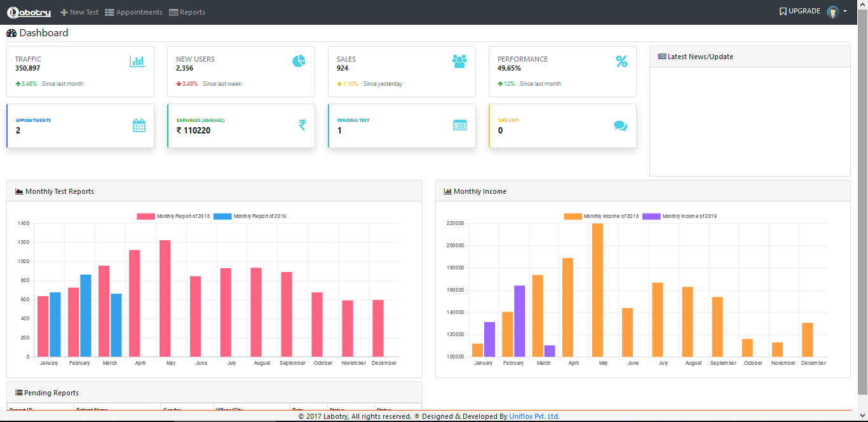Click the PENDING TEST card label
This screenshot has width=868, height=422.
pos(353,120)
